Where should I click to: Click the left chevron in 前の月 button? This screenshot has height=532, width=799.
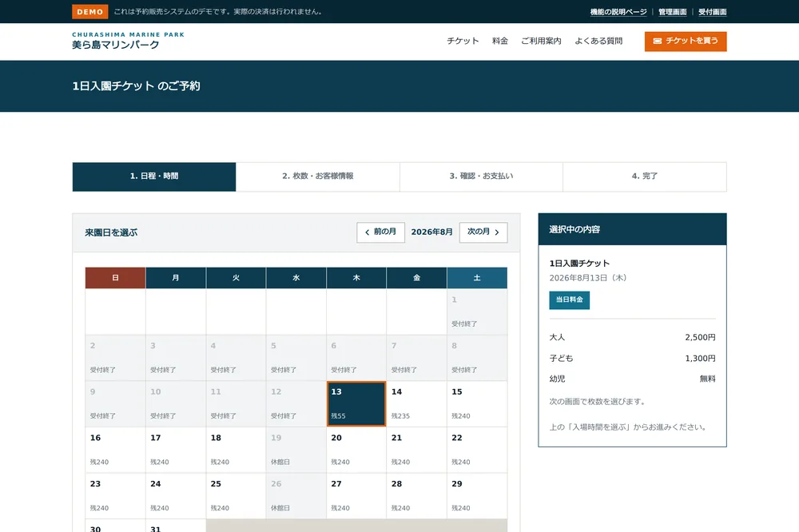pos(367,232)
